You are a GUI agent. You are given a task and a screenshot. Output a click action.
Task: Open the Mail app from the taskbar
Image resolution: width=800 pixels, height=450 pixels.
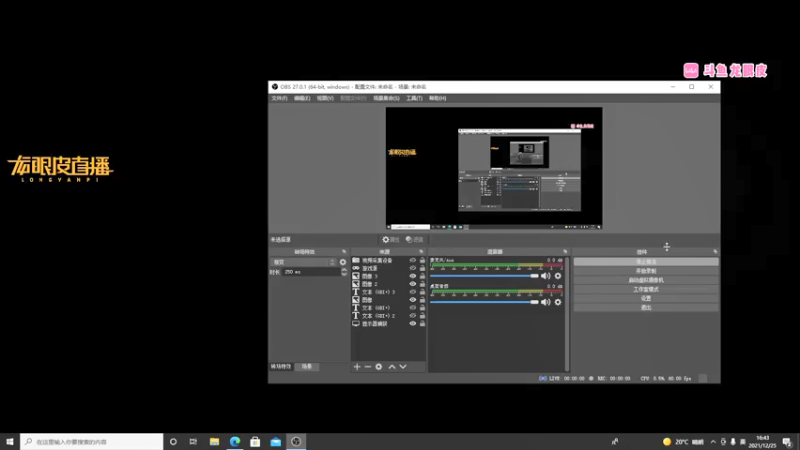pos(276,442)
